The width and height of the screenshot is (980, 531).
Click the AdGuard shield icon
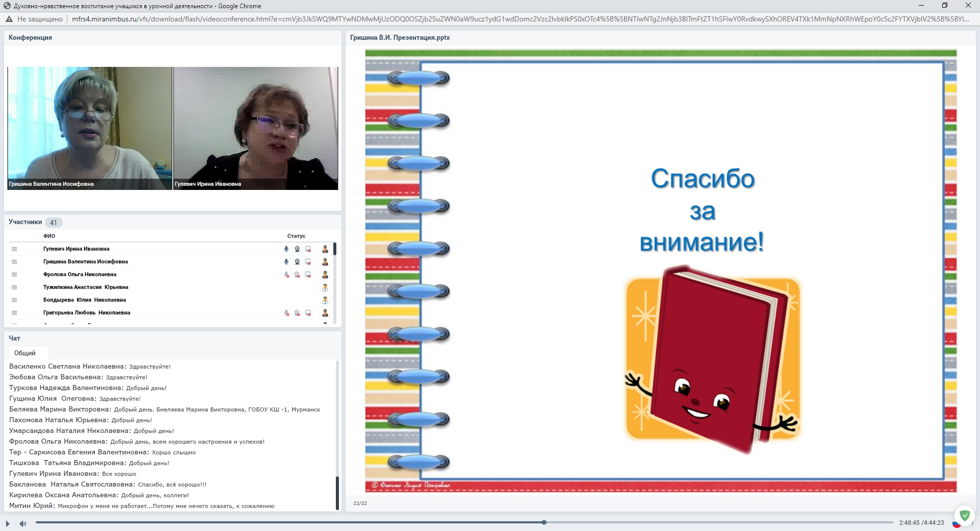pyautogui.click(x=965, y=515)
